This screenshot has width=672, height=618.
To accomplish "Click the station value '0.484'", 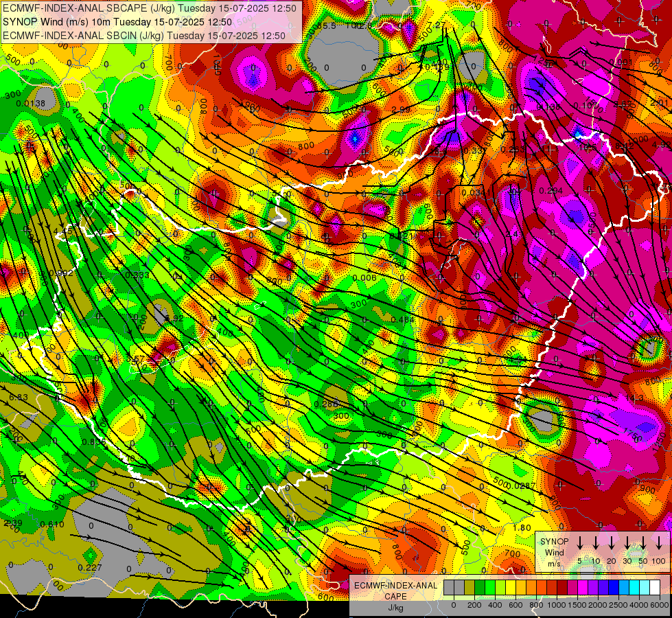I will (403, 319).
